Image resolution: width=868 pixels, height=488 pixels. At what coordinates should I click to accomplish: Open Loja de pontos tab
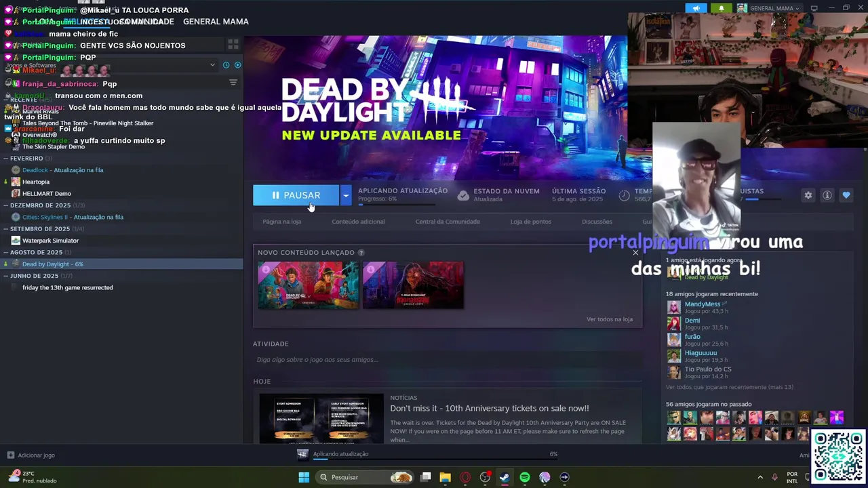coord(531,222)
